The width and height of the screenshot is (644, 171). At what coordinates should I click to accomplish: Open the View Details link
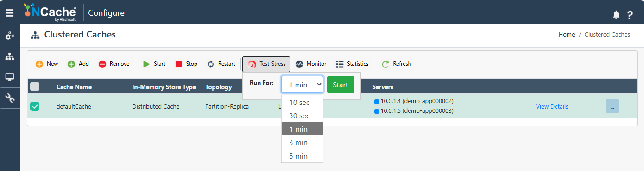click(x=552, y=107)
